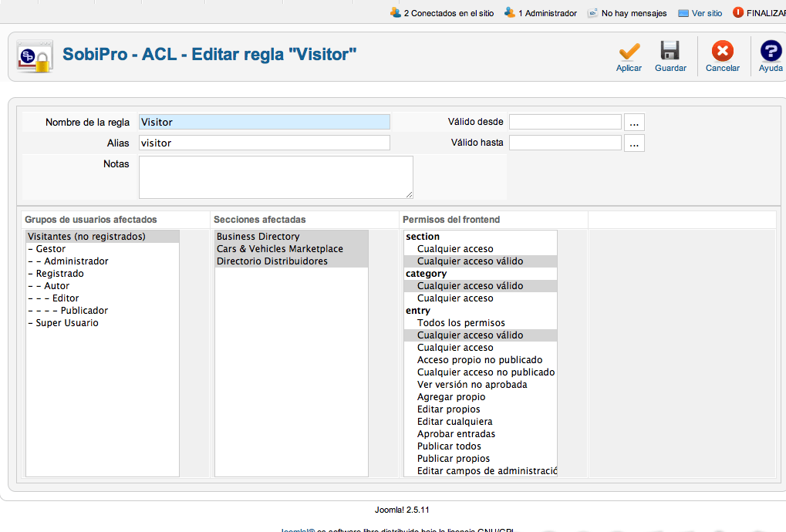Viewport: 786px width, 532px height.
Task: Select Publicar propios permission
Action: tap(481, 458)
